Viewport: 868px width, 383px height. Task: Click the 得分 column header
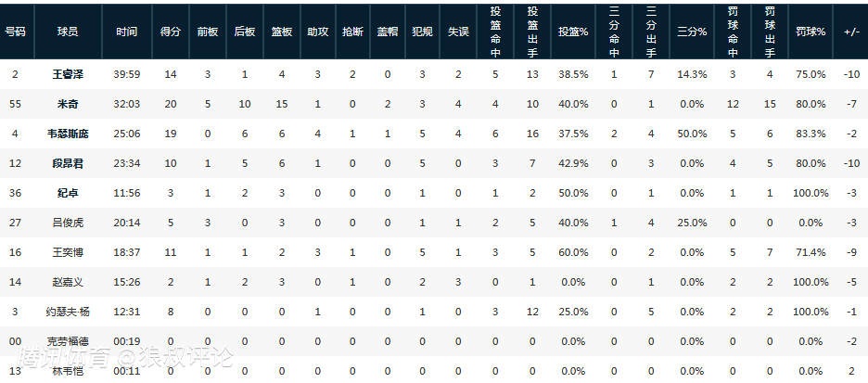click(x=170, y=31)
